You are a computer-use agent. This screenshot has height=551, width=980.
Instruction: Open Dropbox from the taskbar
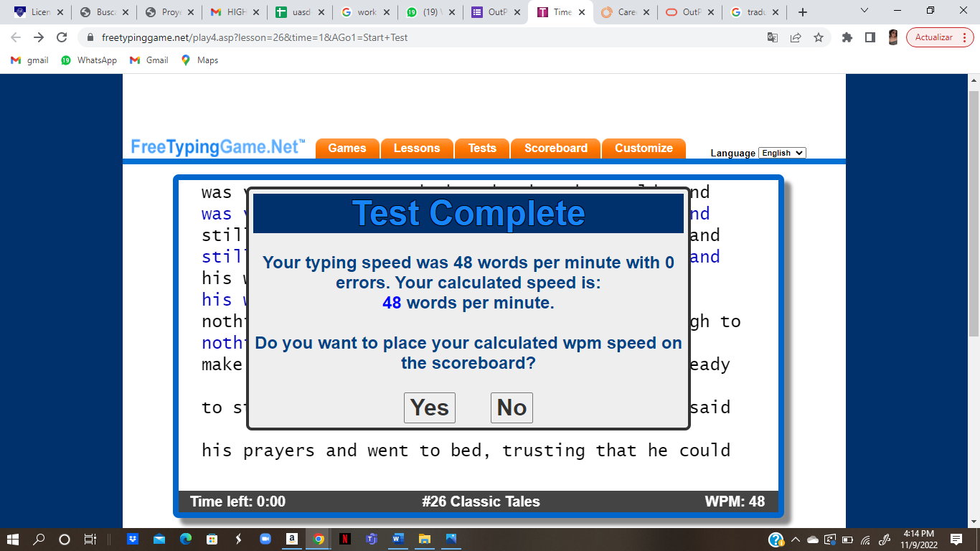pos(133,539)
